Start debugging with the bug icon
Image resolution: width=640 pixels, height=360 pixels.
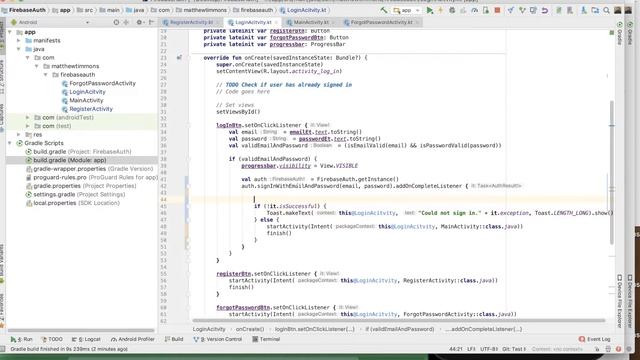[452, 10]
